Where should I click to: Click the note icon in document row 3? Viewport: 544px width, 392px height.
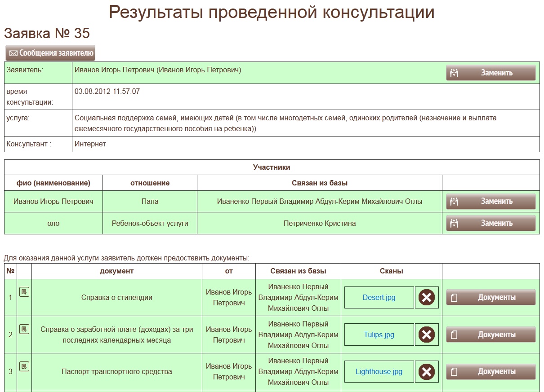tap(24, 366)
